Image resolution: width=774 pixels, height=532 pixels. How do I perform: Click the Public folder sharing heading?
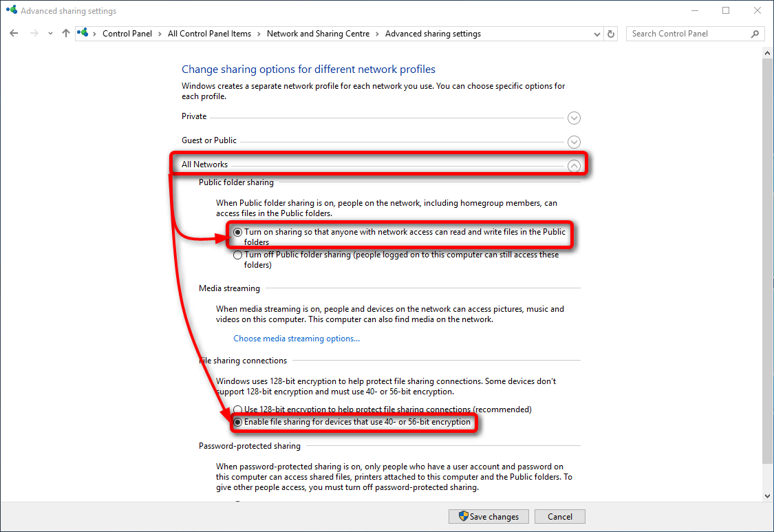236,182
